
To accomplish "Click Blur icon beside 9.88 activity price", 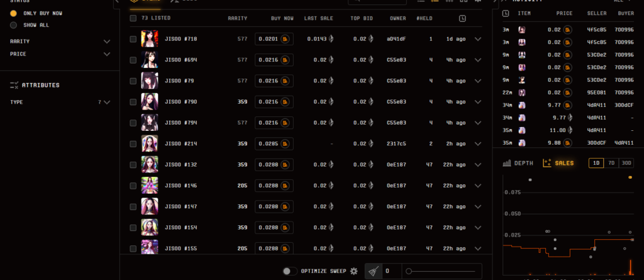I will tap(568, 143).
